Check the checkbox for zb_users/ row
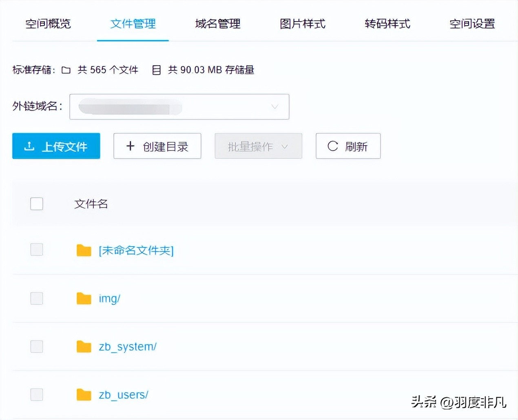 (x=37, y=394)
